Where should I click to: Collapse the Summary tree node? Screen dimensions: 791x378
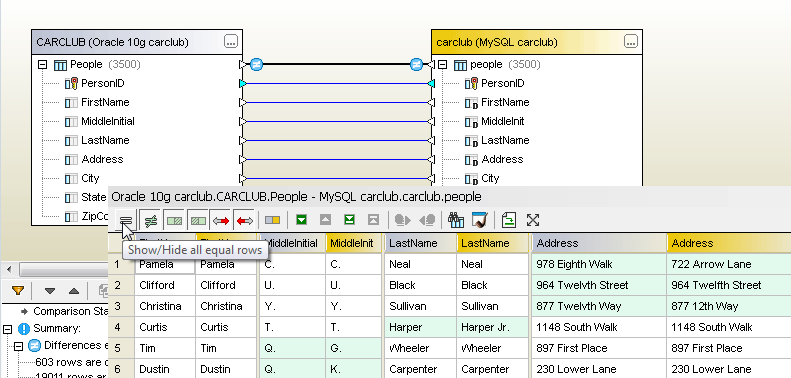pos(7,329)
